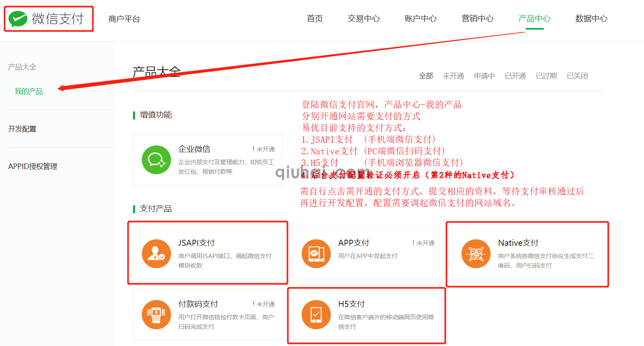This screenshot has width=644, height=346.
Task: Click the APP支付 orange phone icon
Action: (x=316, y=254)
